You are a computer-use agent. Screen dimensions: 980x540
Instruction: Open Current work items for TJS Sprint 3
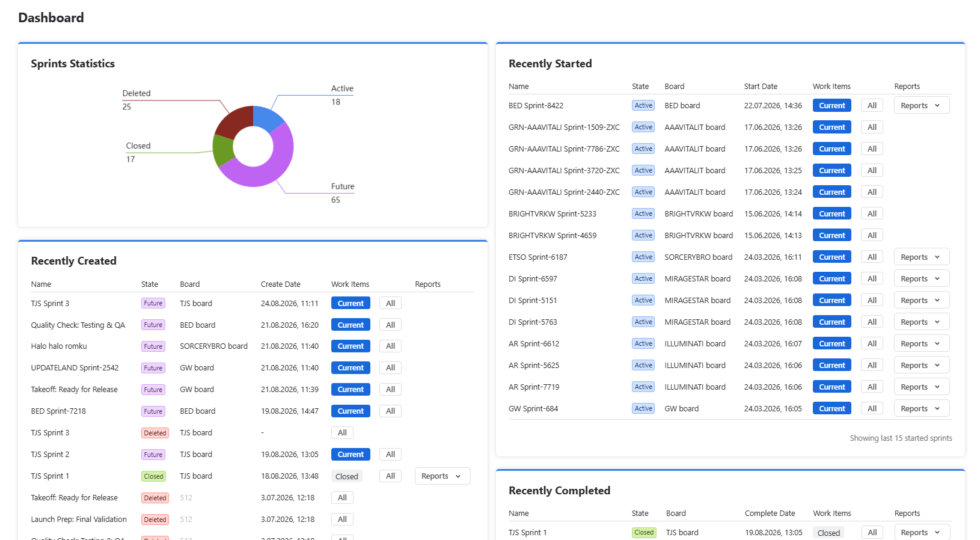pyautogui.click(x=351, y=303)
